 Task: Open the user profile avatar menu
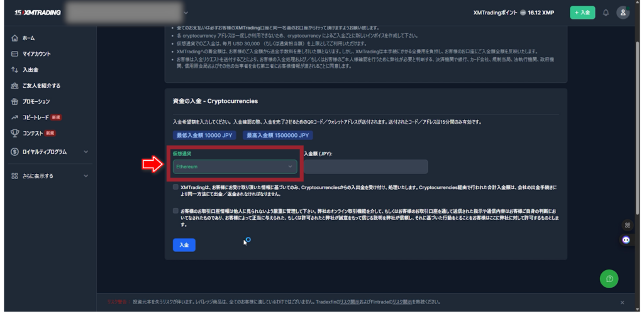[623, 13]
